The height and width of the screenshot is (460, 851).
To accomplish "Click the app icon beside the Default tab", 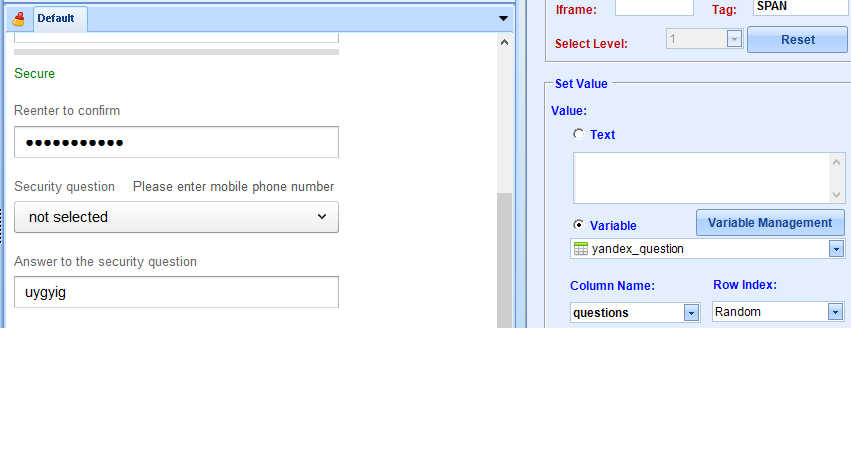I will point(17,18).
